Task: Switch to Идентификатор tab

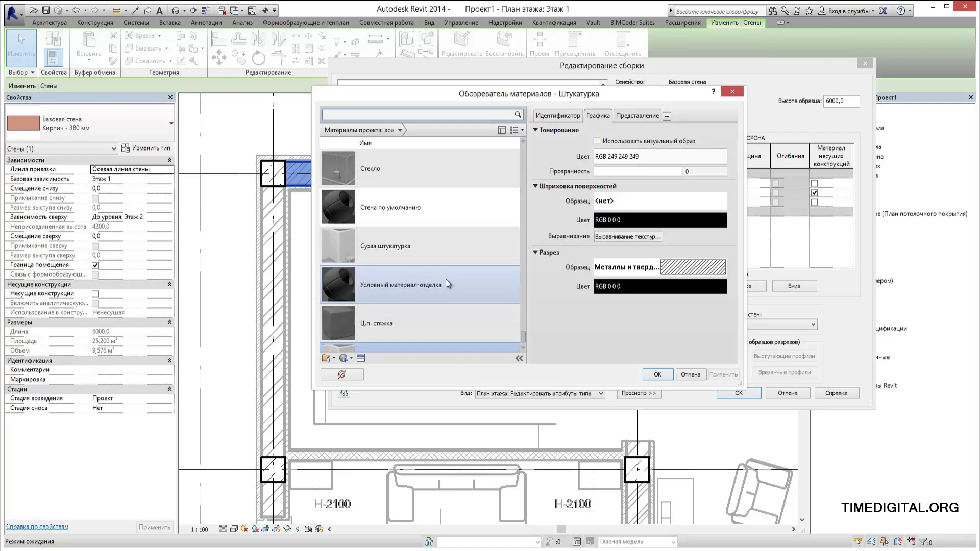Action: [558, 116]
